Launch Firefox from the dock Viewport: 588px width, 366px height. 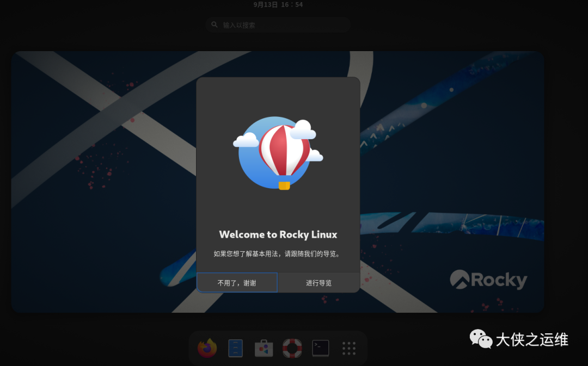click(x=207, y=348)
